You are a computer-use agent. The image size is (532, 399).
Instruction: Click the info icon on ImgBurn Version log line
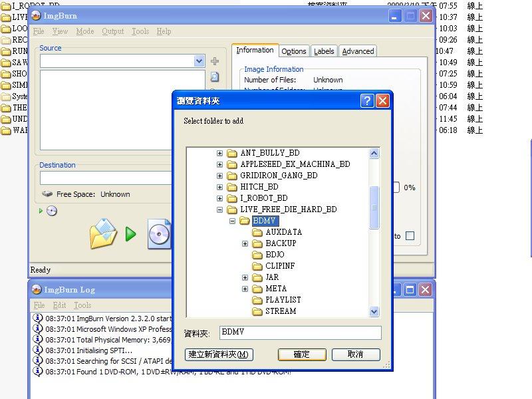point(38,319)
